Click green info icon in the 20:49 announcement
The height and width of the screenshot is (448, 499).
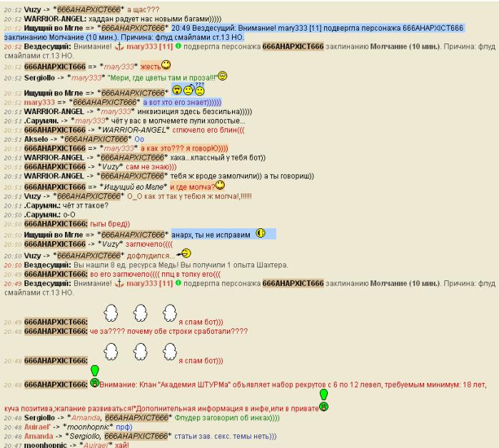178,283
